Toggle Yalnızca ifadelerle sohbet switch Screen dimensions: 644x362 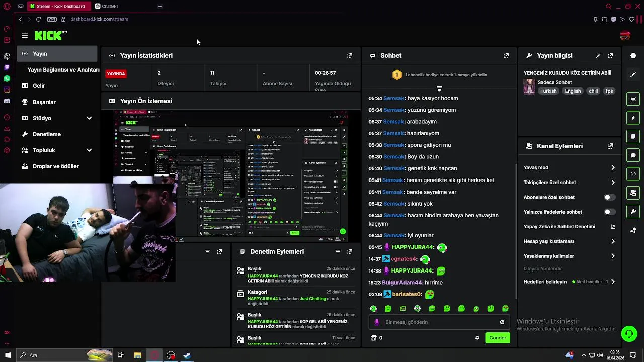coord(609,212)
